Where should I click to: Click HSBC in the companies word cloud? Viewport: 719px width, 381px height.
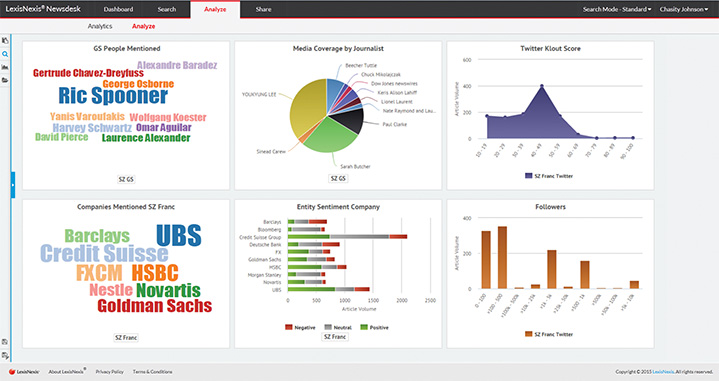(155, 273)
